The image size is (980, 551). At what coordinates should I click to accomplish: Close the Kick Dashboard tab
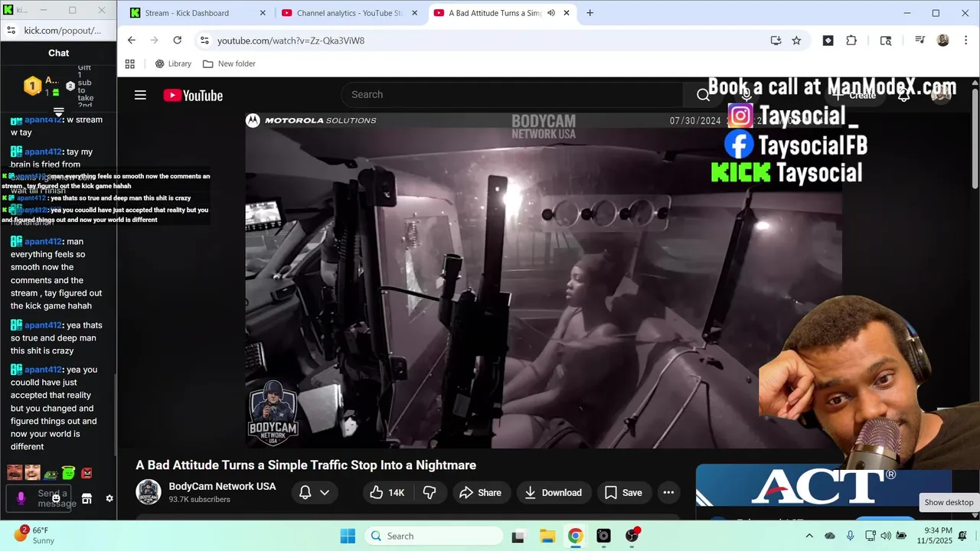(x=263, y=13)
